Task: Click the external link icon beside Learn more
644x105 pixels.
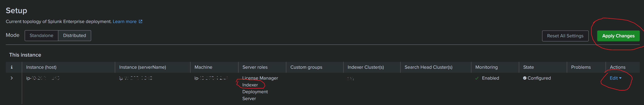Action: coord(140,21)
